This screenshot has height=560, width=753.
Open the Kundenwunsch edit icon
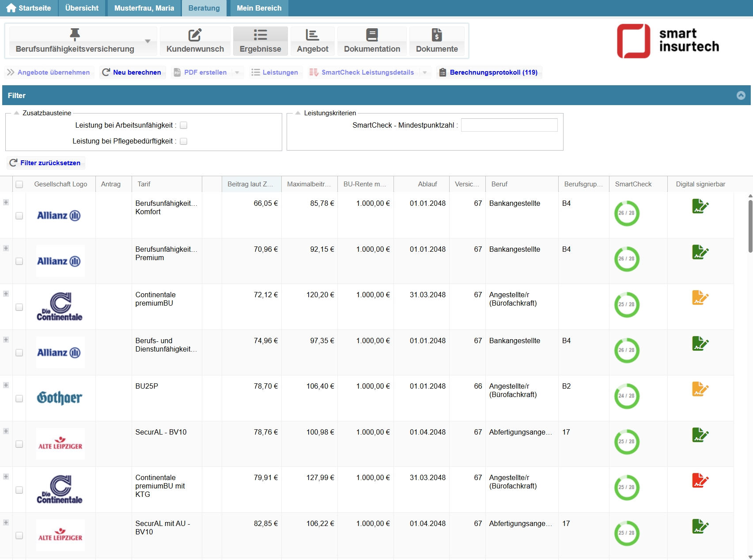[195, 35]
